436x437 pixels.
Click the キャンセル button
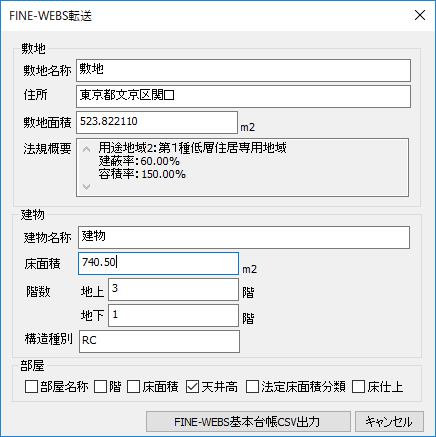coord(389,422)
